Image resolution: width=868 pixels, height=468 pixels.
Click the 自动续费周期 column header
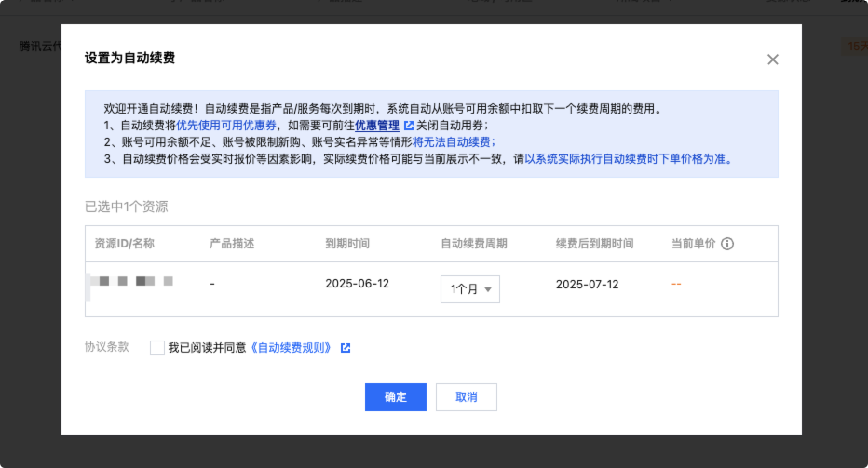[473, 244]
